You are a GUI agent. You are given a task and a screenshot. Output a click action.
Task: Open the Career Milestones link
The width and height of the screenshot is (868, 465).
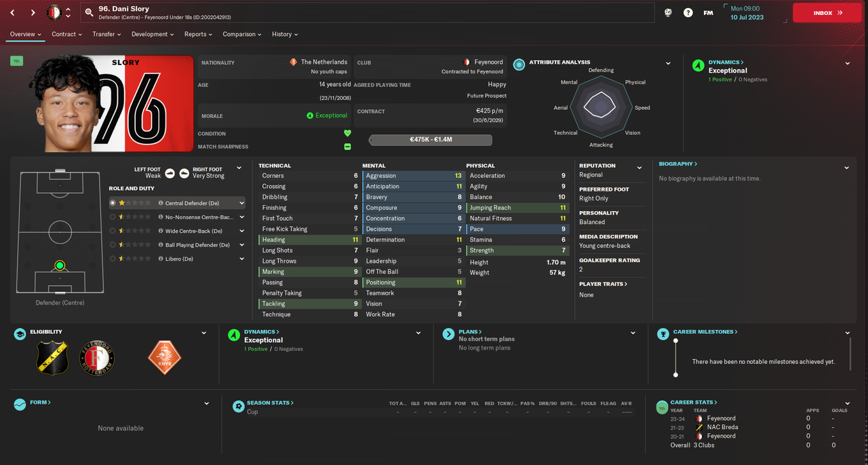click(705, 332)
